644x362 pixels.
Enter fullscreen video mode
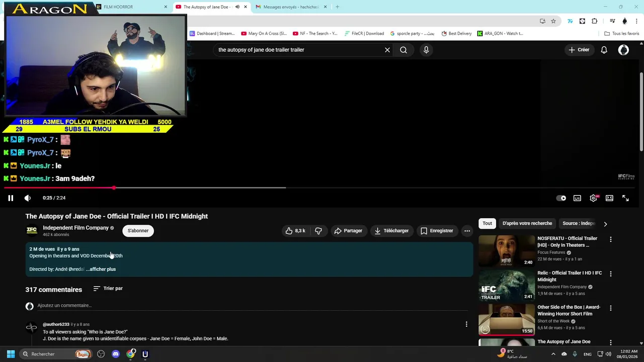pos(625,198)
